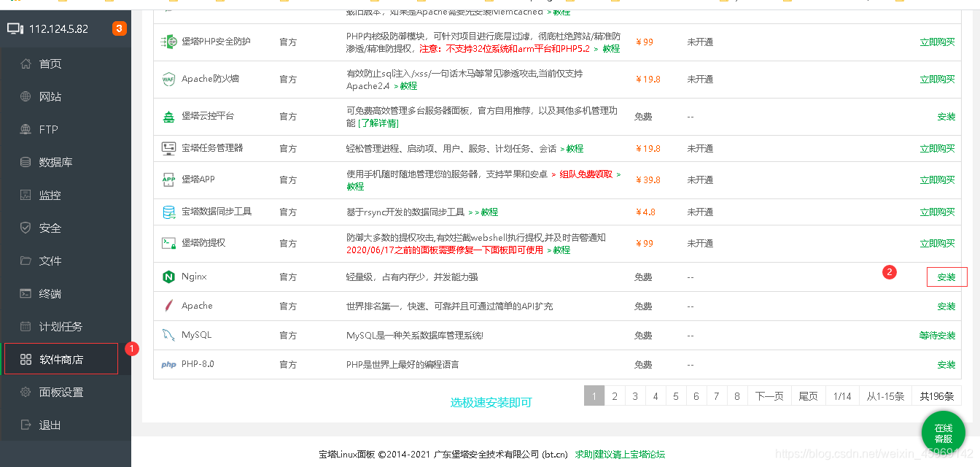Click the monitor chart icon beside 监控

point(26,195)
